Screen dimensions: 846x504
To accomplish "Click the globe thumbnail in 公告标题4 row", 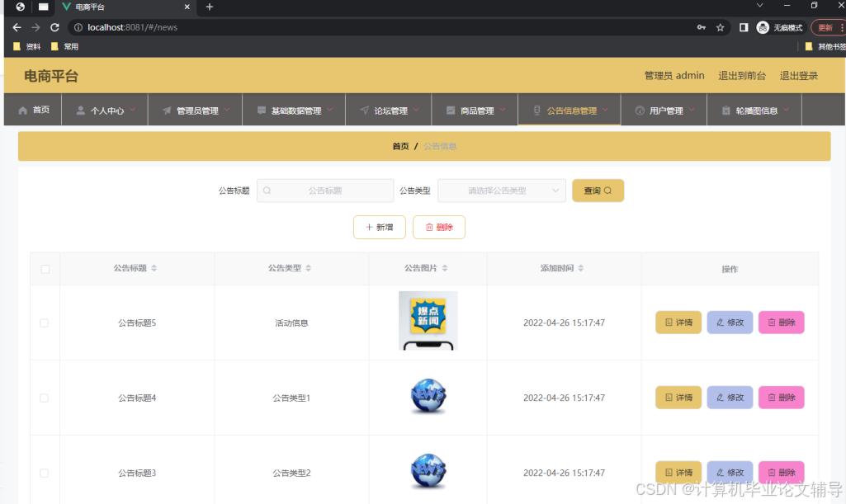I will (428, 396).
